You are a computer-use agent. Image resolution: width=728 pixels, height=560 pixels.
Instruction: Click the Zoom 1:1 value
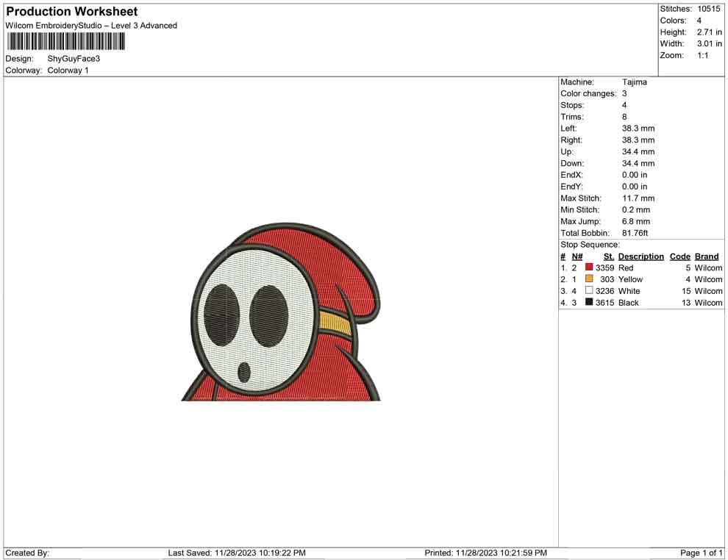pyautogui.click(x=702, y=56)
